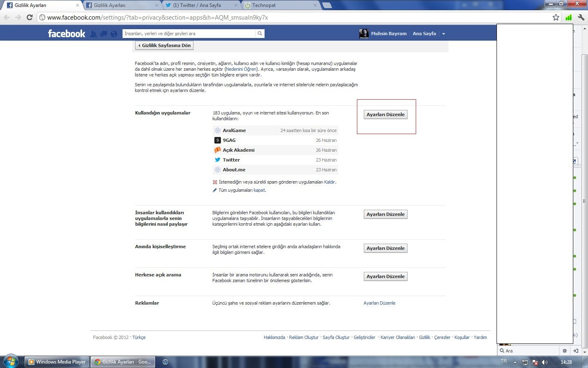The width and height of the screenshot is (588, 368).
Task: Close the Technopat tab
Action: point(315,5)
